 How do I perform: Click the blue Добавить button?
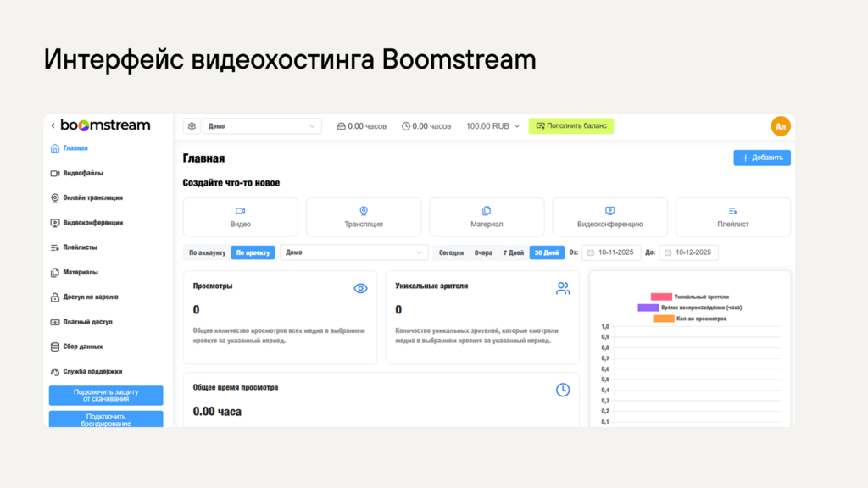(x=761, y=158)
